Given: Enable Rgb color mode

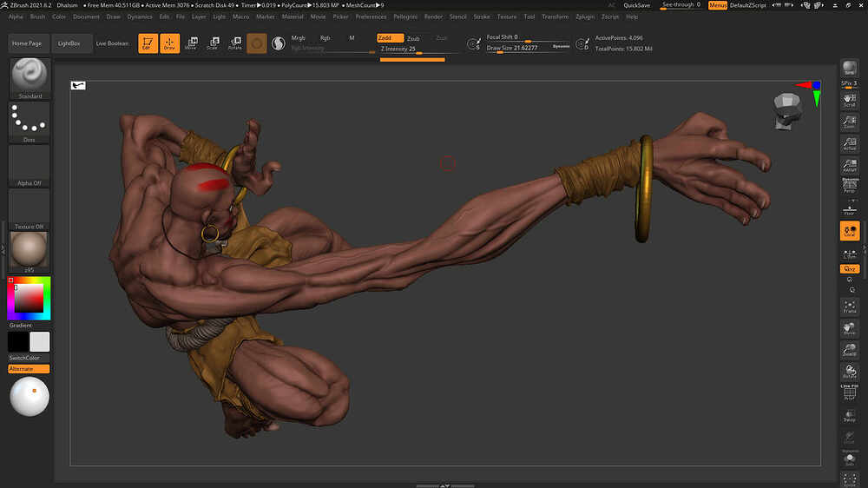Looking at the screenshot, I should point(325,38).
